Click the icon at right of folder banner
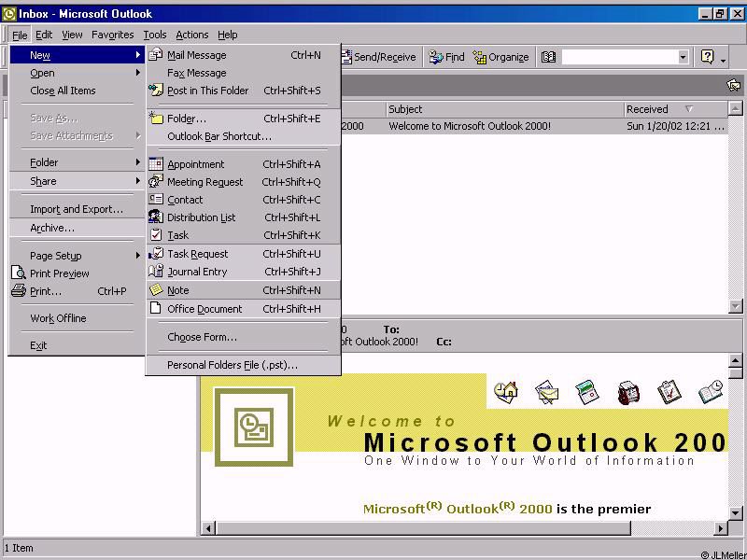 point(734,85)
